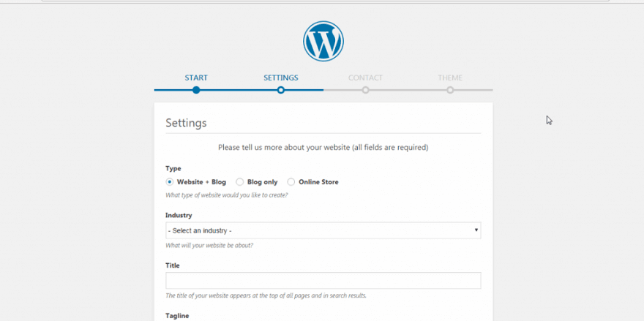Screen dimensions: 644x321
Task: Open the THEME step label
Action: tap(450, 78)
